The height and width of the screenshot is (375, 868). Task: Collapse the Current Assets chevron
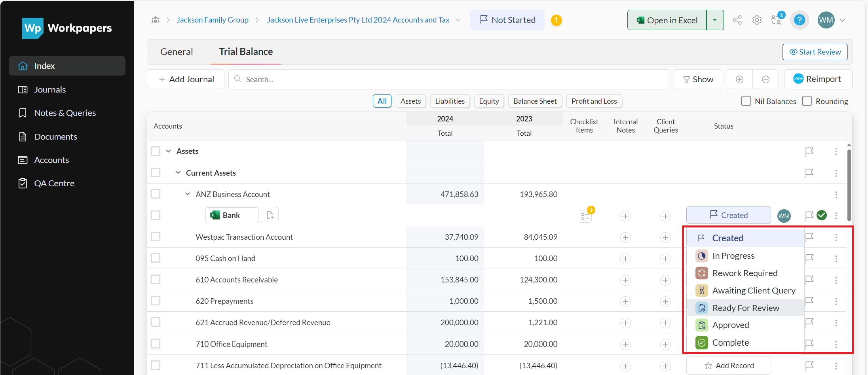pos(178,172)
